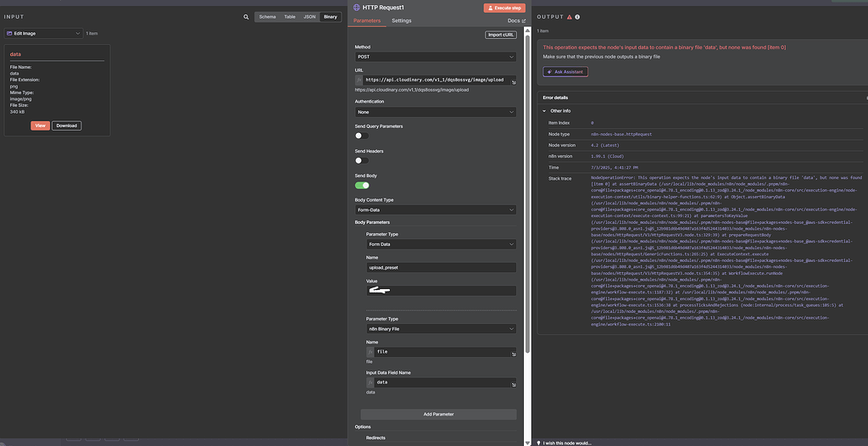The height and width of the screenshot is (446, 868).
Task: Click the upload_preset Name input field
Action: [440, 267]
